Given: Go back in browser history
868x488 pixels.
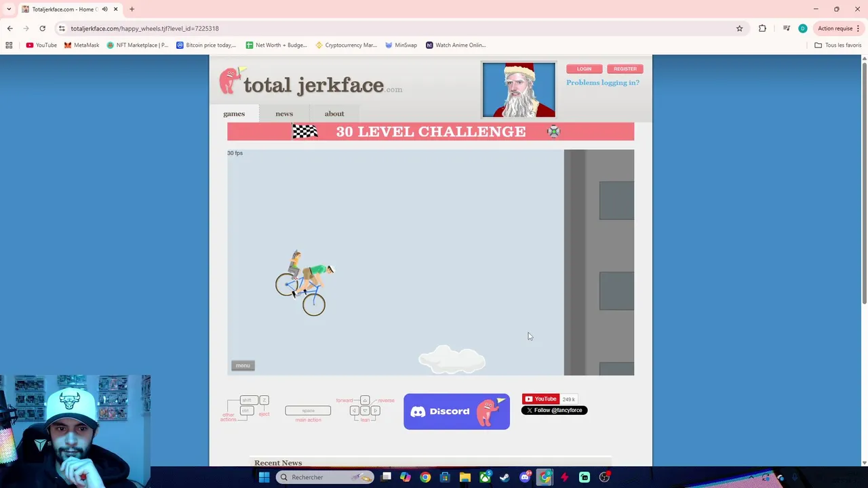Looking at the screenshot, I should pos(9,28).
